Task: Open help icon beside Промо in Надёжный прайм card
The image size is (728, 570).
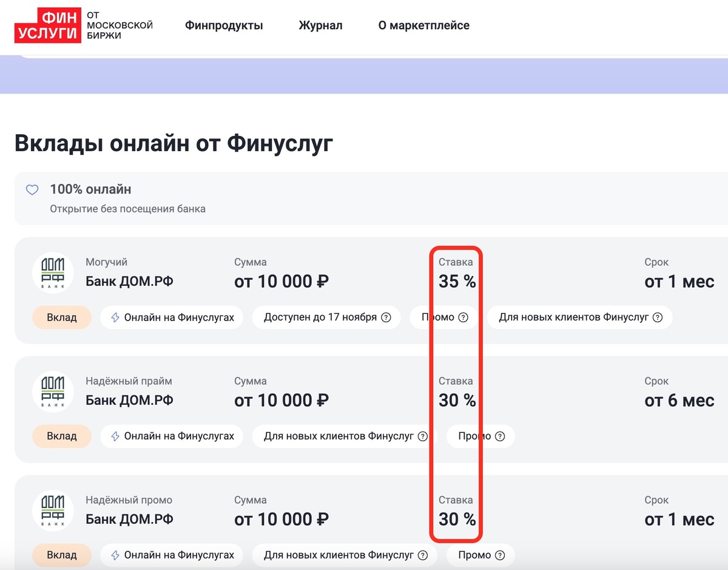Action: point(500,436)
